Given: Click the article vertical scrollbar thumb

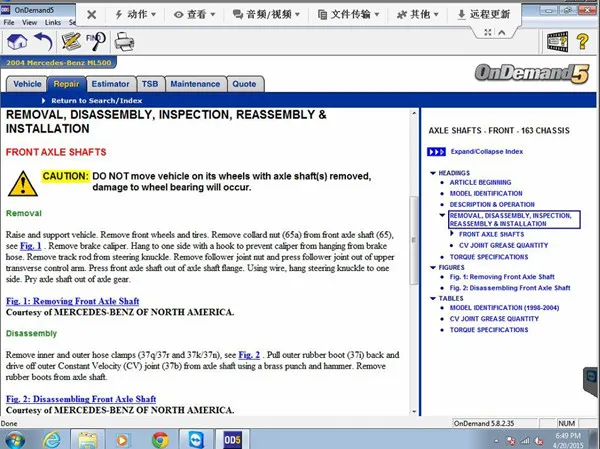Looking at the screenshot, I should coord(414,240).
